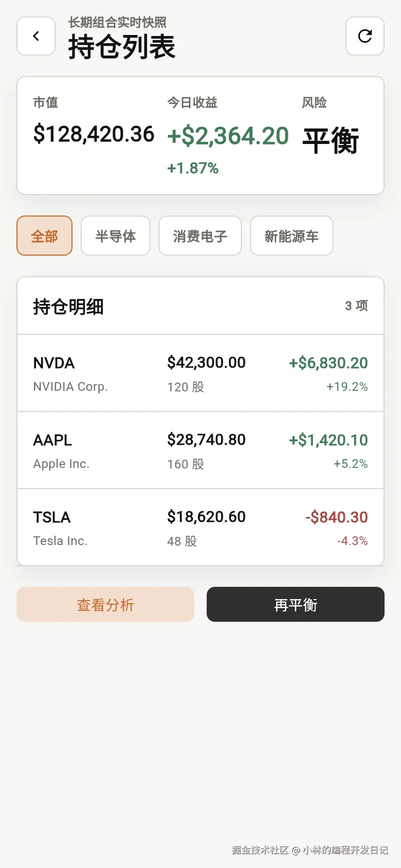Filter holdings by 半导体
401x868 pixels.
coord(116,236)
